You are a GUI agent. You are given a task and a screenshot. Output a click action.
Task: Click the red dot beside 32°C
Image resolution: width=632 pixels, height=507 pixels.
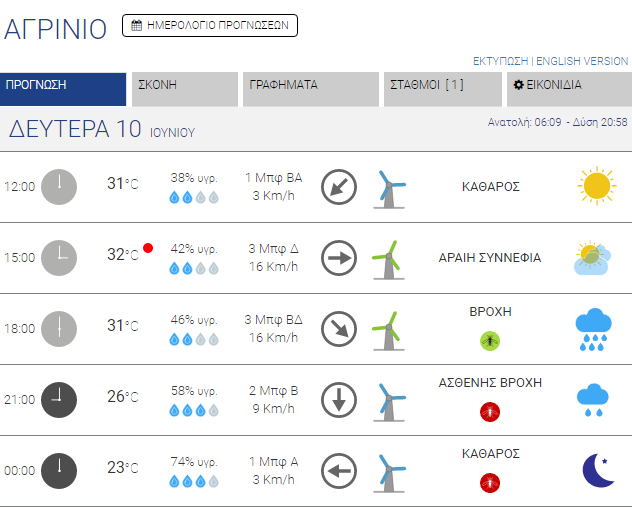[x=148, y=248]
